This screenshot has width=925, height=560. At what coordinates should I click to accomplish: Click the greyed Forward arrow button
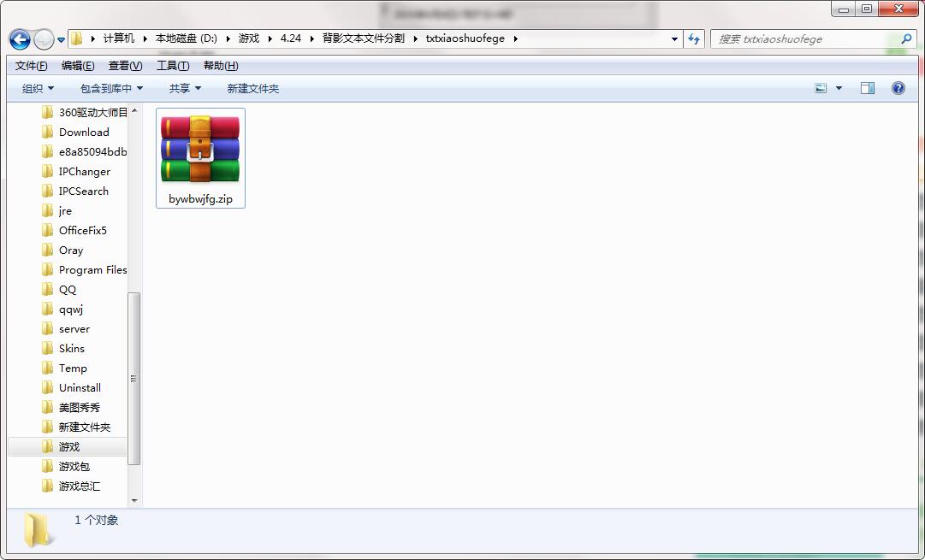coord(44,39)
